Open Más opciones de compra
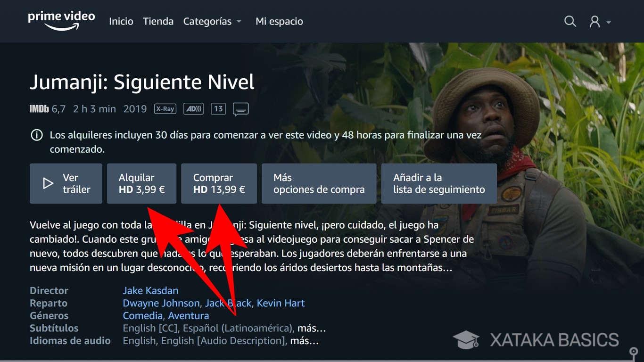 click(x=319, y=183)
